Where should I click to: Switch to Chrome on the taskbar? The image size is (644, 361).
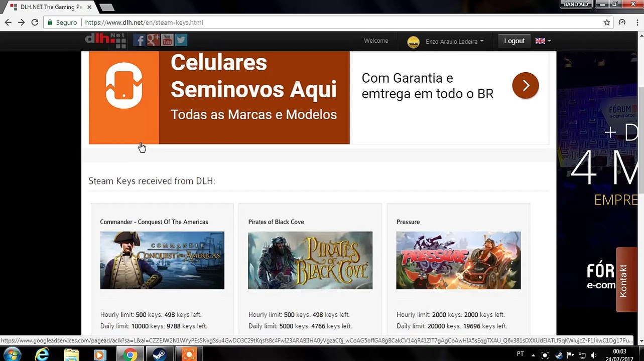tap(130, 355)
